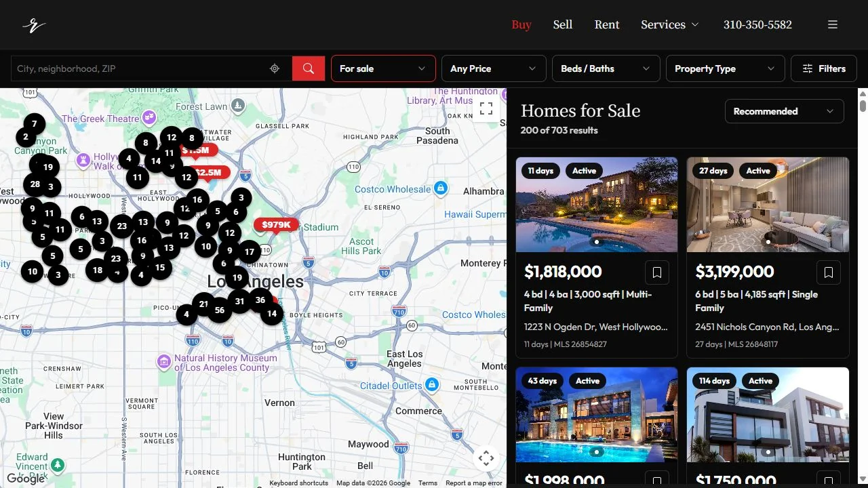
Task: Call the 310-350-5582 phone link
Action: point(757,24)
